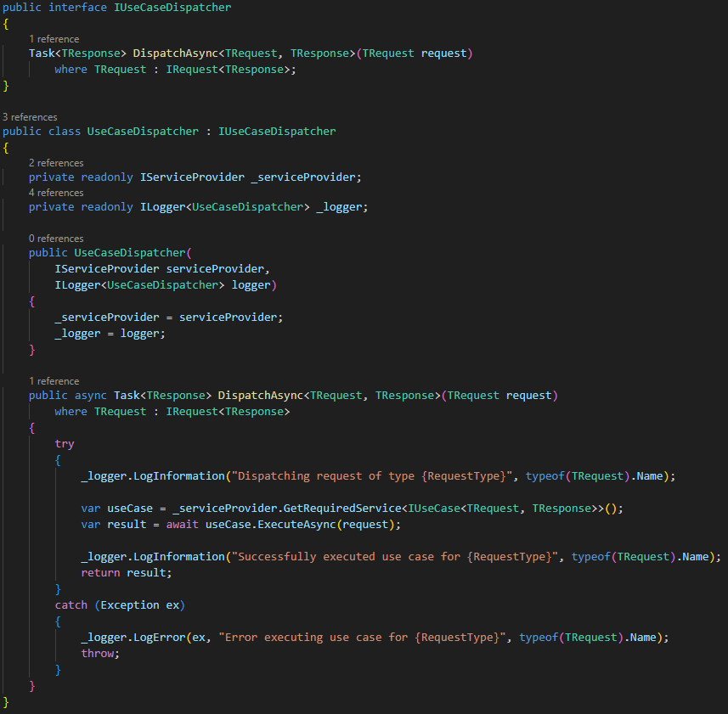The height and width of the screenshot is (714, 728).
Task: Click 'where' in the interface's constraint line
Action: coord(71,70)
